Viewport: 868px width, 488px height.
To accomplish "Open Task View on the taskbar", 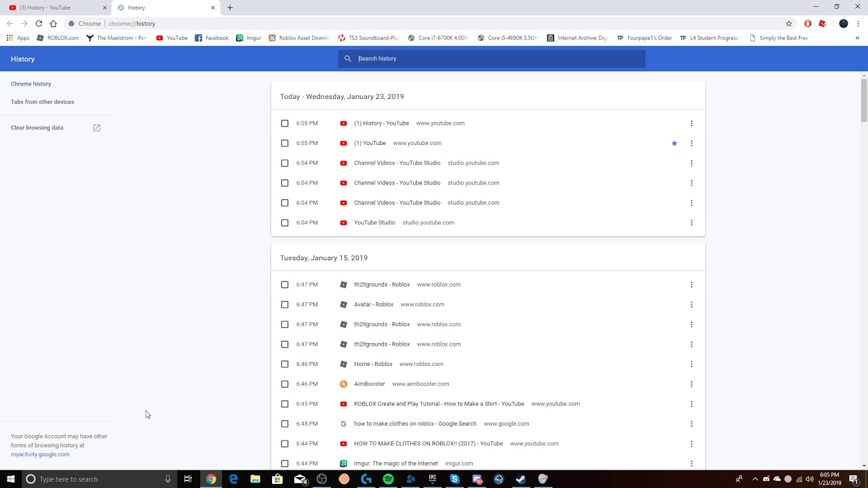I will tap(188, 479).
